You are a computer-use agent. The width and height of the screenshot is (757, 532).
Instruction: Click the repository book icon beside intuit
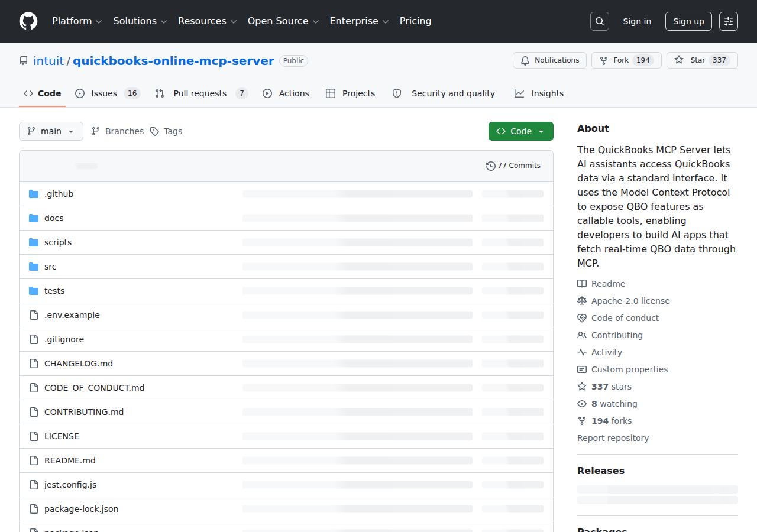24,61
